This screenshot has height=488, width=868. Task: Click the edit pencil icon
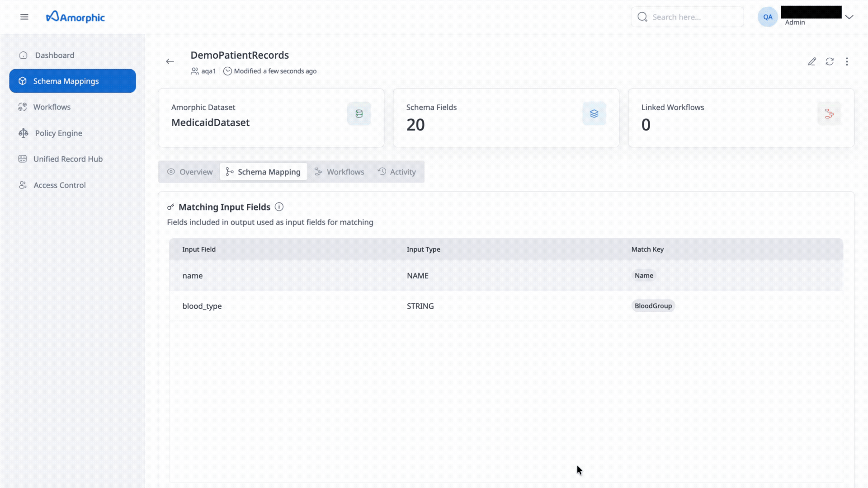point(812,61)
